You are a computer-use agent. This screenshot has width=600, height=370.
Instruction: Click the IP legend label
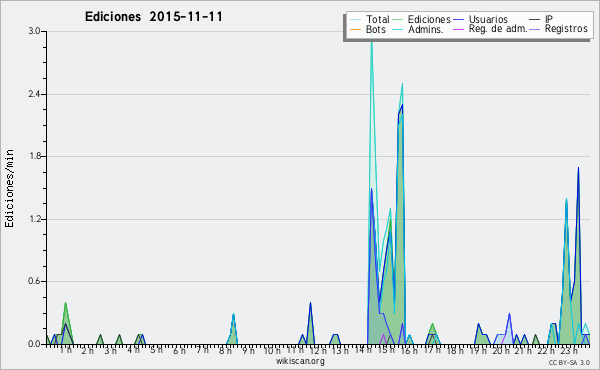(549, 19)
